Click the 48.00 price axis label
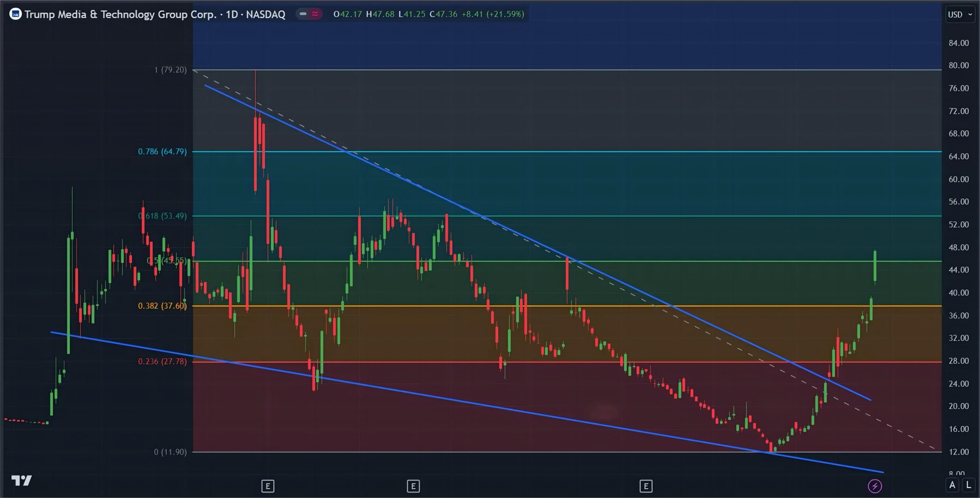The height and width of the screenshot is (498, 980). (959, 247)
